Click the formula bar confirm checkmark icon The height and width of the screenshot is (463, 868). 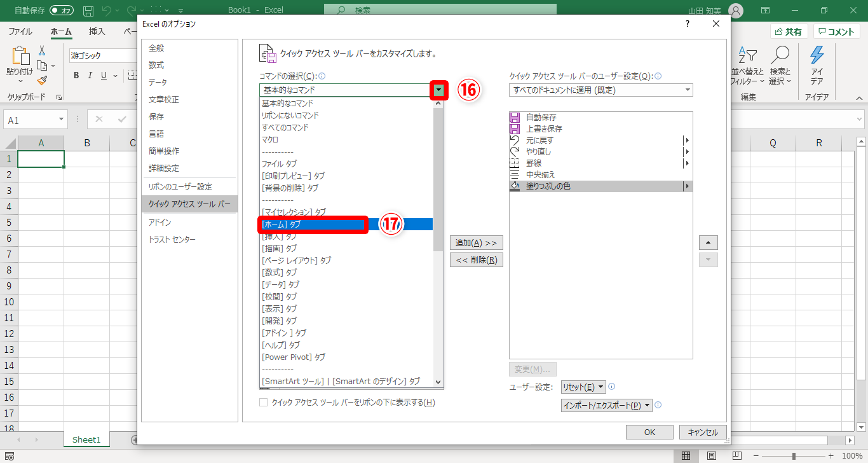coord(122,119)
